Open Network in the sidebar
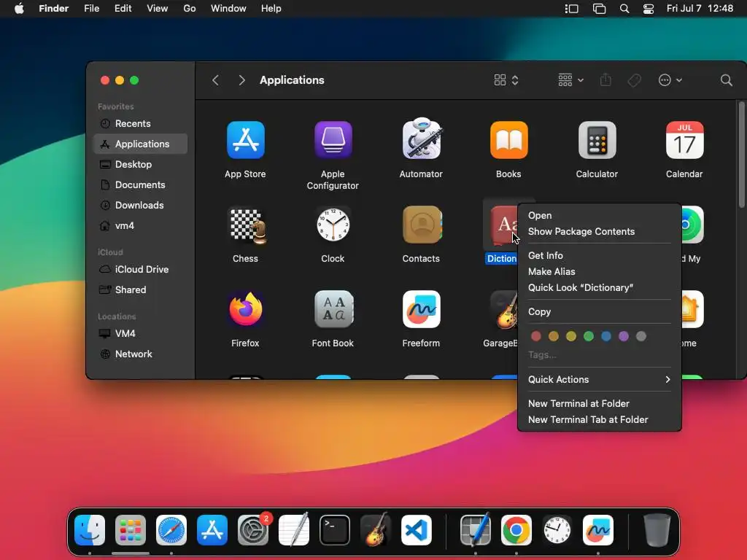747x560 pixels. (141, 354)
